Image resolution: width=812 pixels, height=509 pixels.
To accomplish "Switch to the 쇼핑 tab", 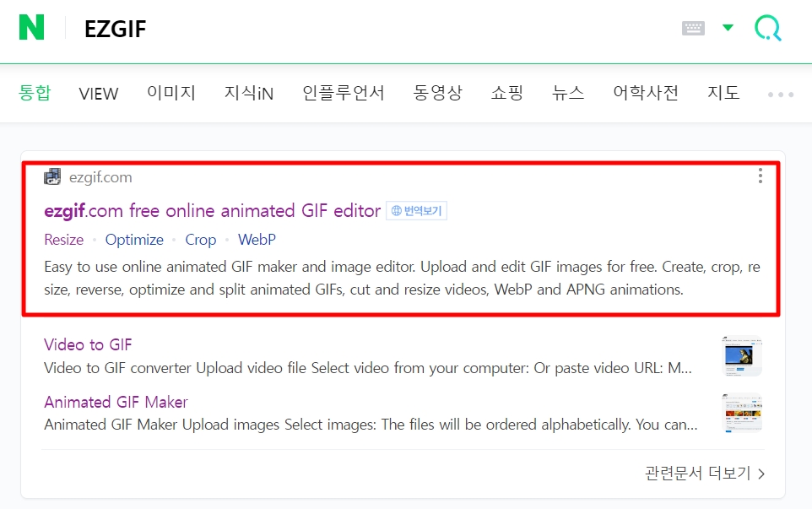I will tap(507, 93).
